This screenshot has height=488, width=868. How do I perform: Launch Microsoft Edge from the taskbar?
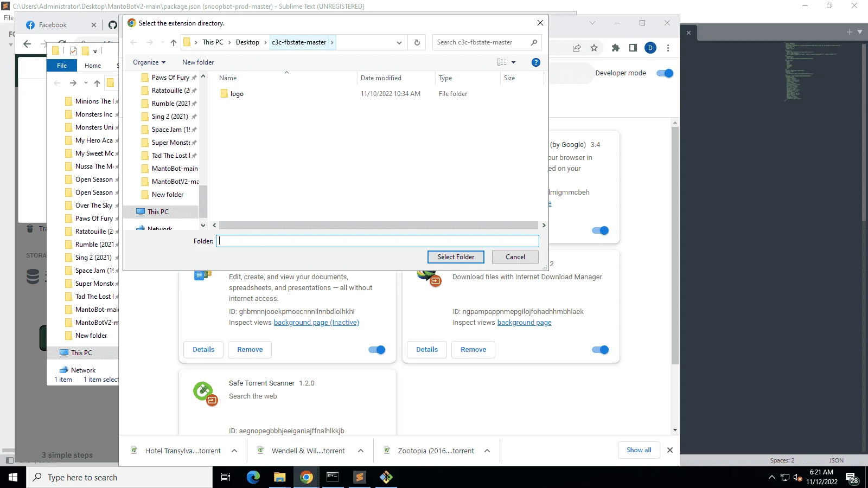253,477
